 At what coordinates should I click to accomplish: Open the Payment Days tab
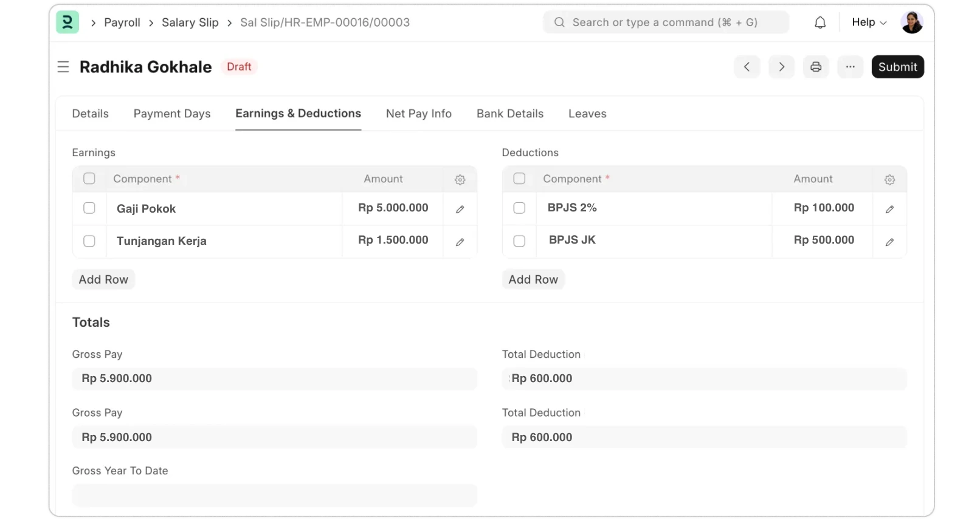tap(172, 114)
